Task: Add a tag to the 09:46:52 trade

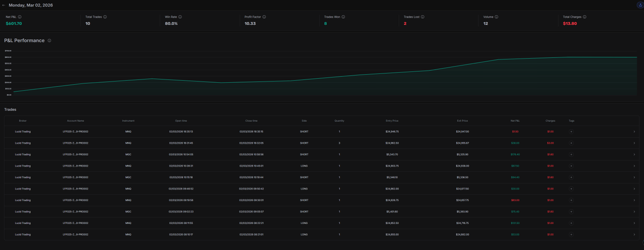Action: 571,189
